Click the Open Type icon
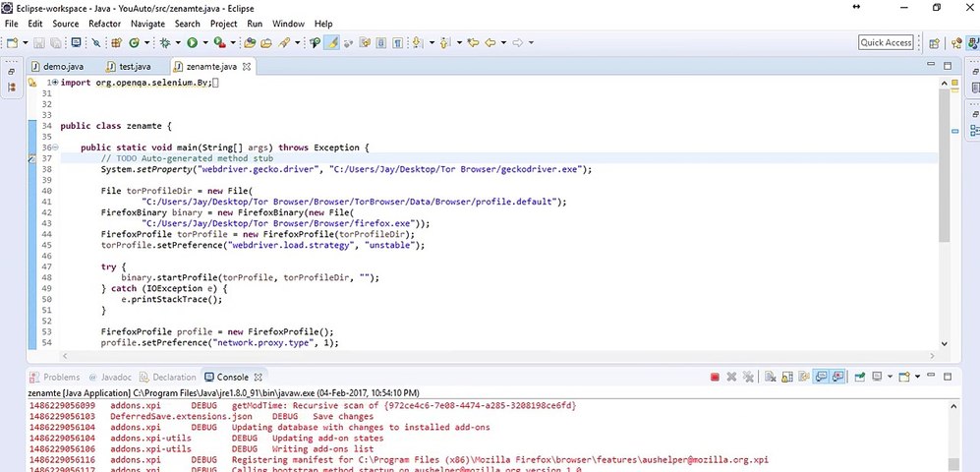Image resolution: width=980 pixels, height=472 pixels. [x=249, y=42]
